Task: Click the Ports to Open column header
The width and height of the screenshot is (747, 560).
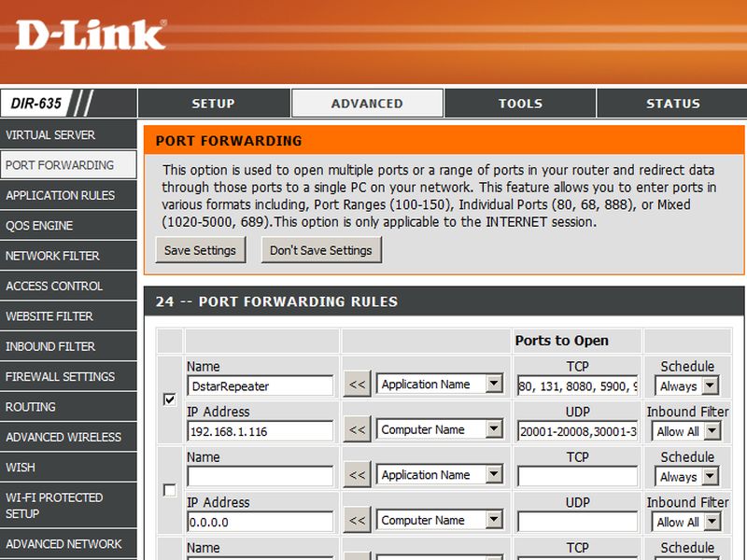Action: pos(562,341)
